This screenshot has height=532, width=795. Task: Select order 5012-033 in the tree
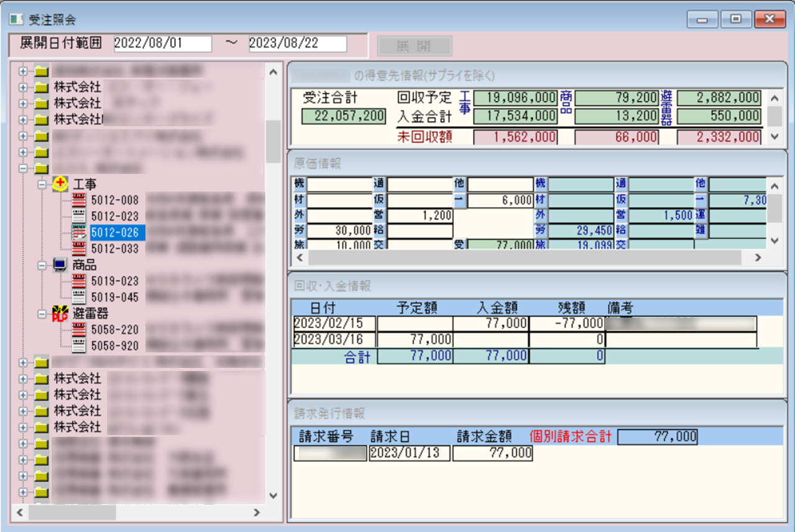pyautogui.click(x=114, y=249)
